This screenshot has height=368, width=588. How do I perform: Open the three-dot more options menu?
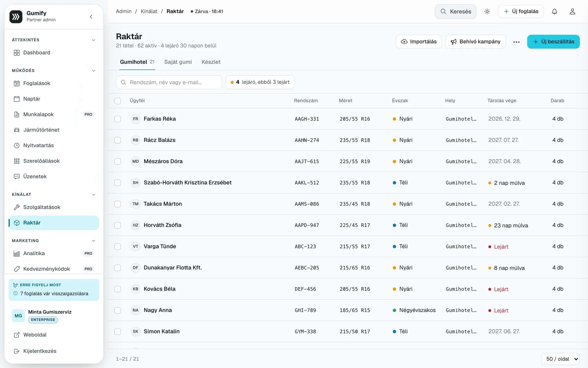click(516, 42)
